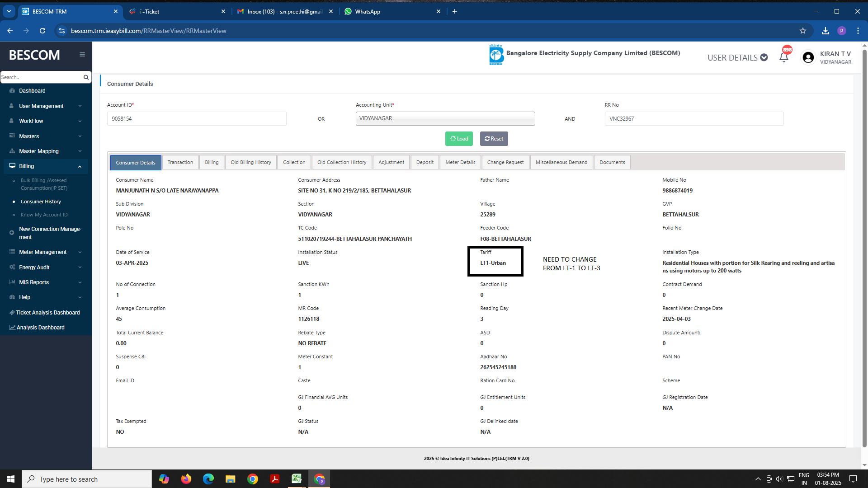Click the page's vertical scrollbar

864,253
